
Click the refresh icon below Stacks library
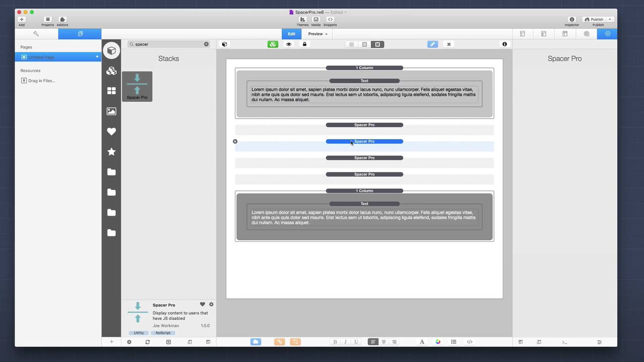(x=147, y=342)
